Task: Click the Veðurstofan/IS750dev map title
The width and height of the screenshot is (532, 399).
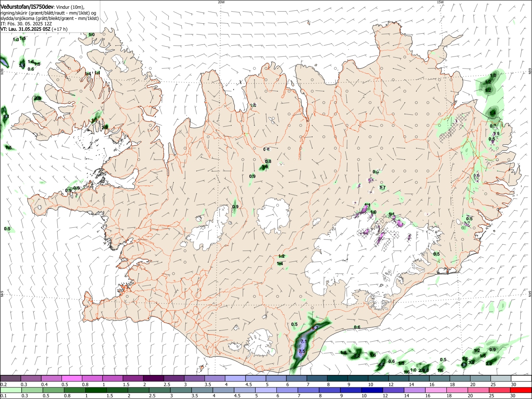Action: pos(27,7)
